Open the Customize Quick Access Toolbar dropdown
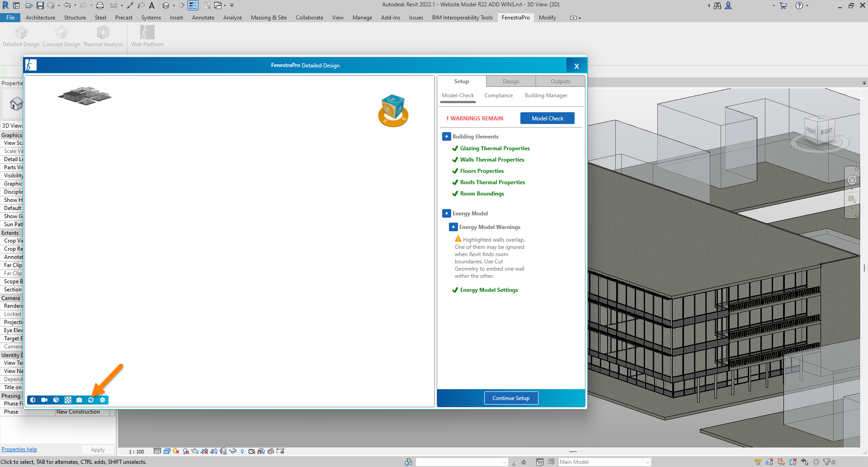The image size is (868, 467). tap(232, 5)
